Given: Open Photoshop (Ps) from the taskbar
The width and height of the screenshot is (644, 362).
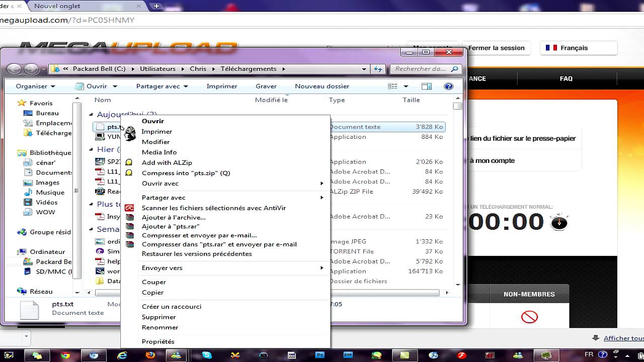Looking at the screenshot, I should click(x=320, y=355).
